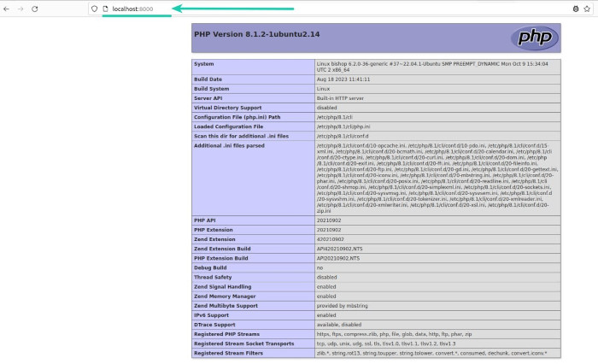598x364 pixels.
Task: Select the PHP API label
Action: coord(204,220)
